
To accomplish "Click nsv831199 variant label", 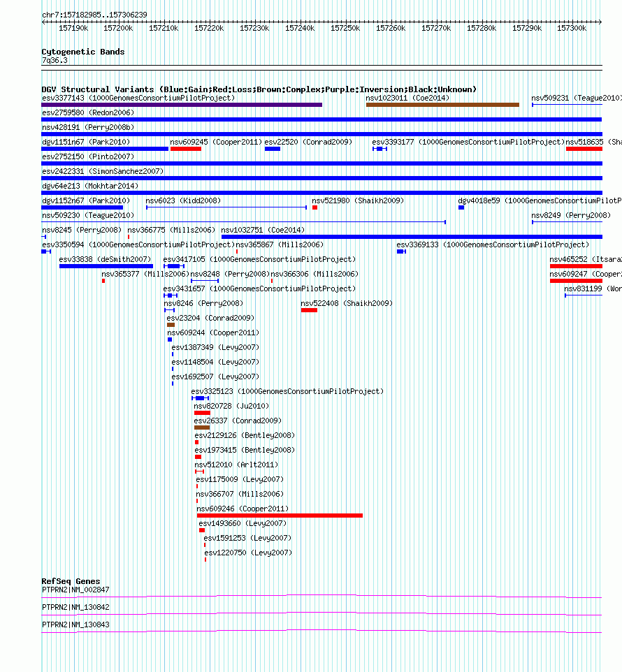I will [x=593, y=289].
